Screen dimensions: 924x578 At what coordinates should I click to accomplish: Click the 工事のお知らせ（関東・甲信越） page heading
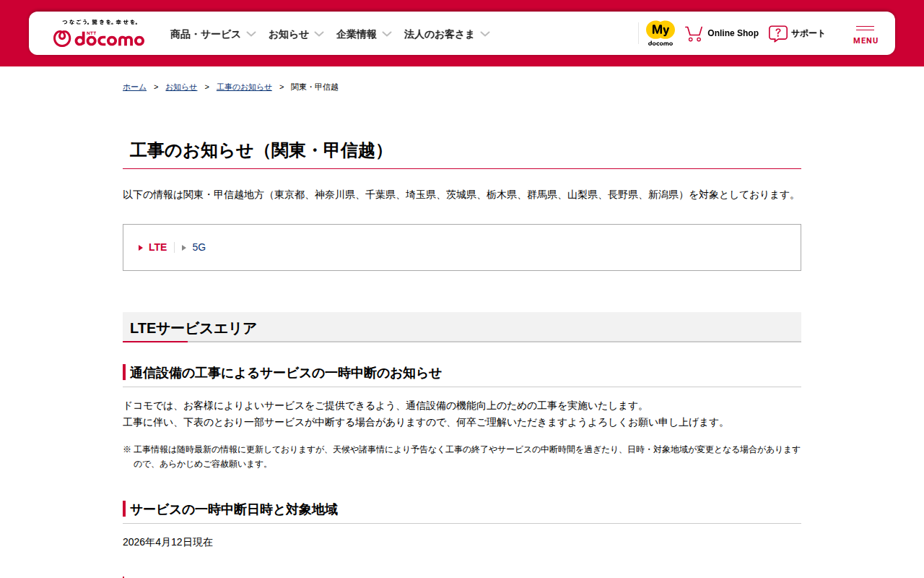261,150
